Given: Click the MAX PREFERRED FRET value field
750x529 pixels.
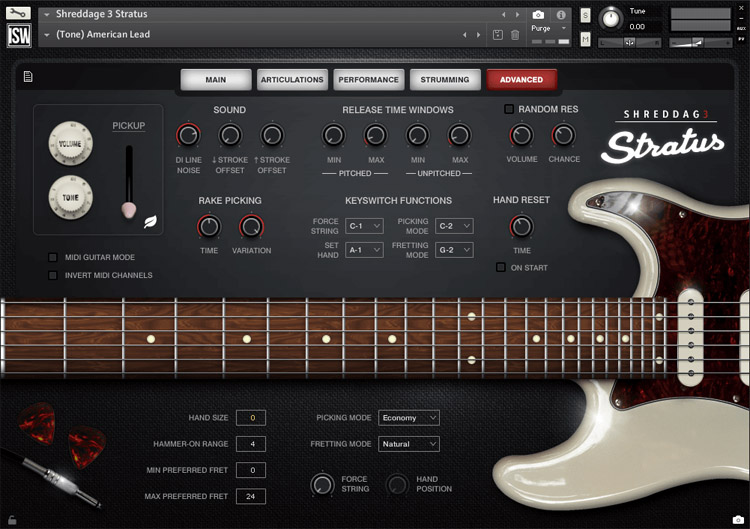Looking at the screenshot, I should click(251, 496).
